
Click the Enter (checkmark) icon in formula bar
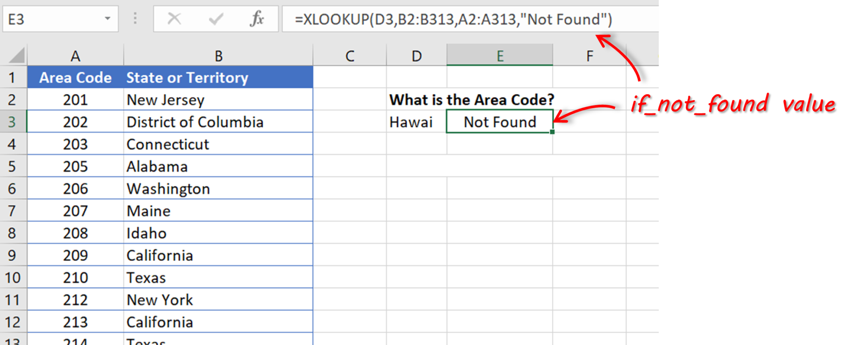(x=216, y=19)
